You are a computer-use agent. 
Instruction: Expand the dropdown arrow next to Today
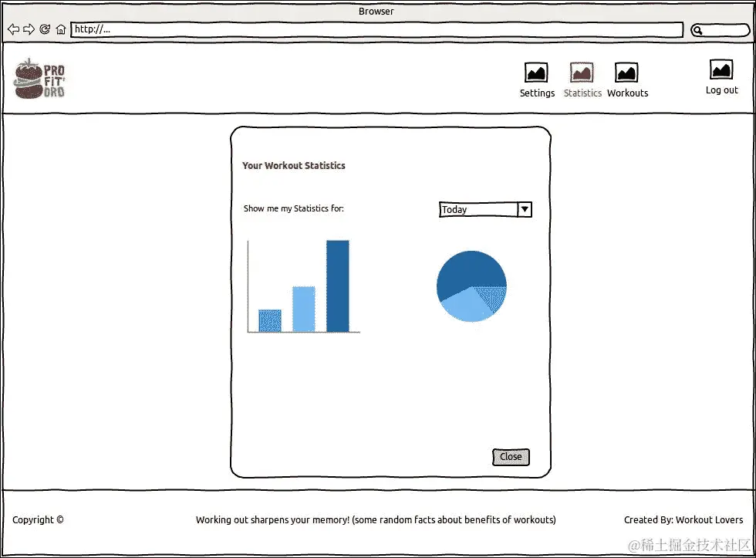(525, 209)
